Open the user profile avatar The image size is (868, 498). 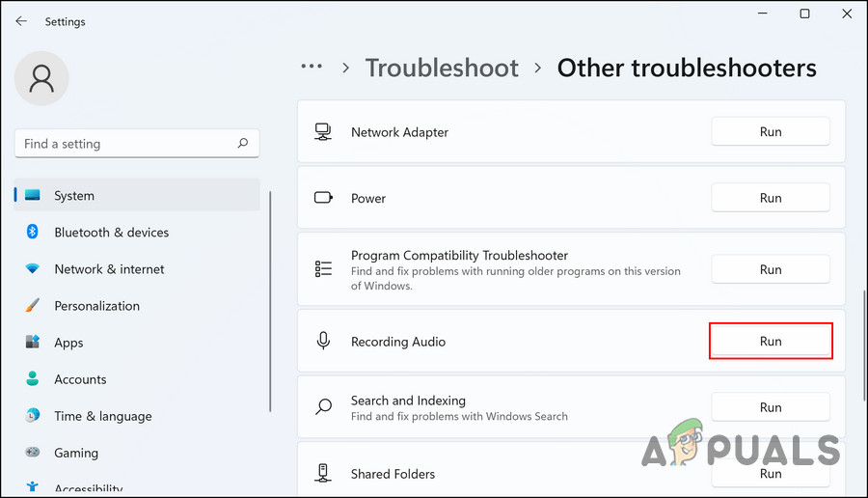[41, 78]
